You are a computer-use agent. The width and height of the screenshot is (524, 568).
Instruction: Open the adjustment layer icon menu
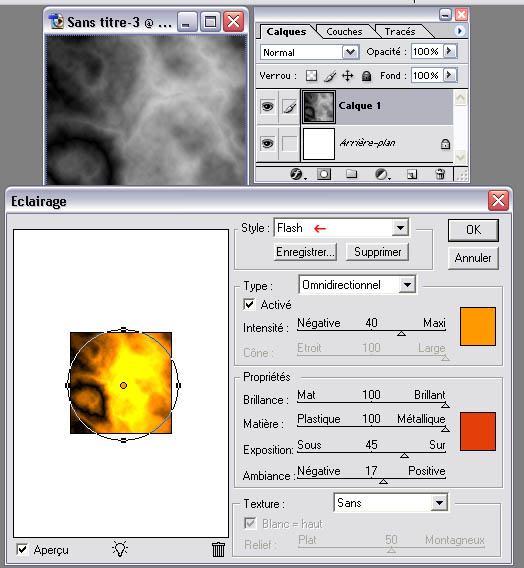[381, 175]
